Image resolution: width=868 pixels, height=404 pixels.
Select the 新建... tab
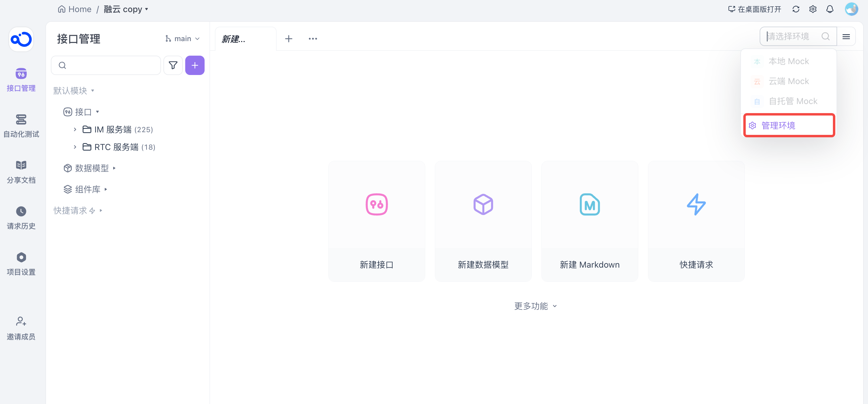[x=245, y=39]
